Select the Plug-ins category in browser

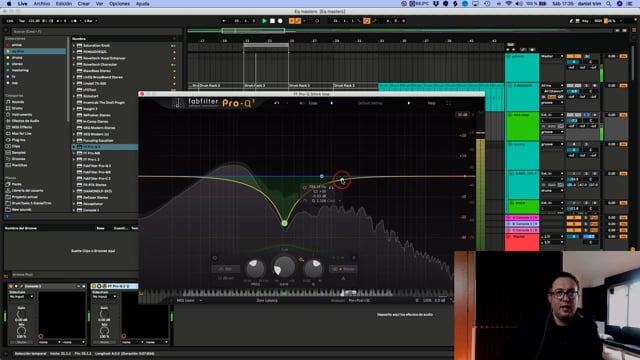(18, 140)
